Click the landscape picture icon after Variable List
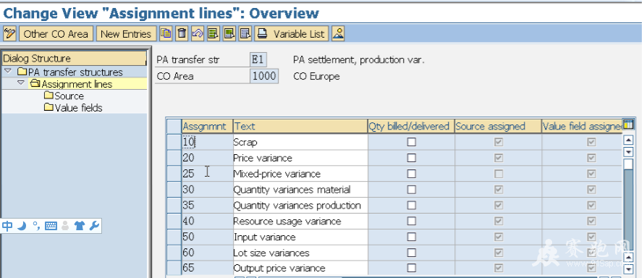 pos(338,34)
